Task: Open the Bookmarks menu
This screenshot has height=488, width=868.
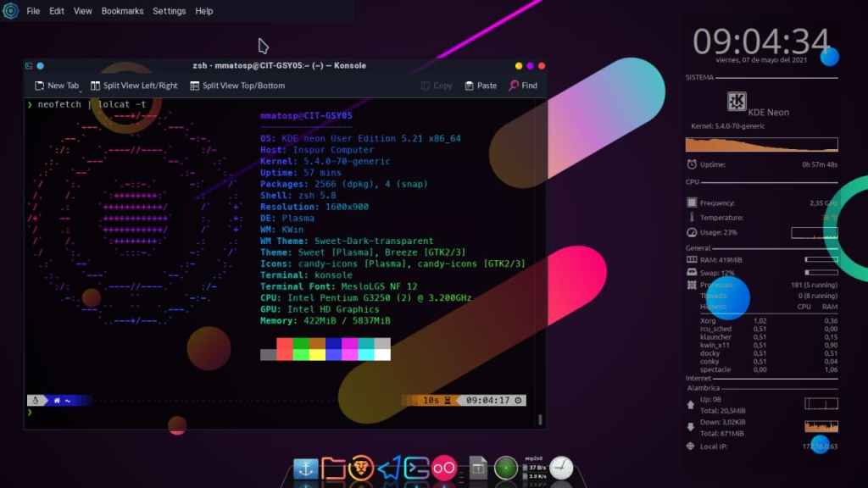Action: [122, 11]
